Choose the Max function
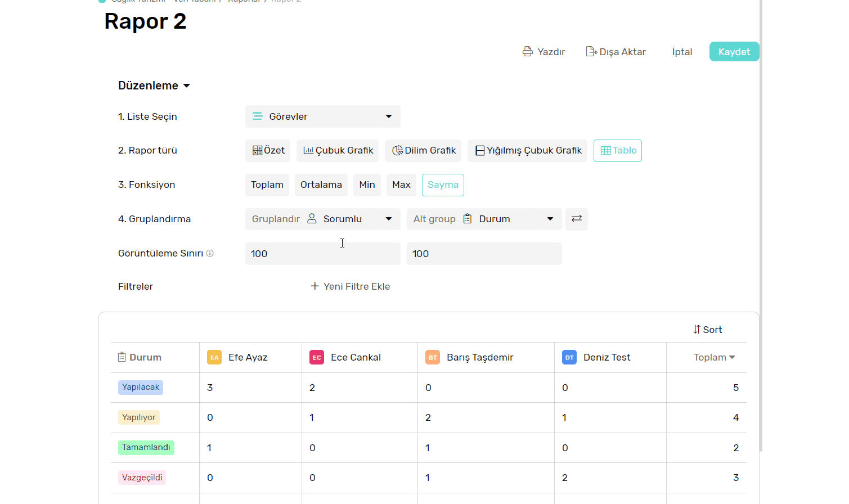This screenshot has width=849, height=504. pos(401,185)
